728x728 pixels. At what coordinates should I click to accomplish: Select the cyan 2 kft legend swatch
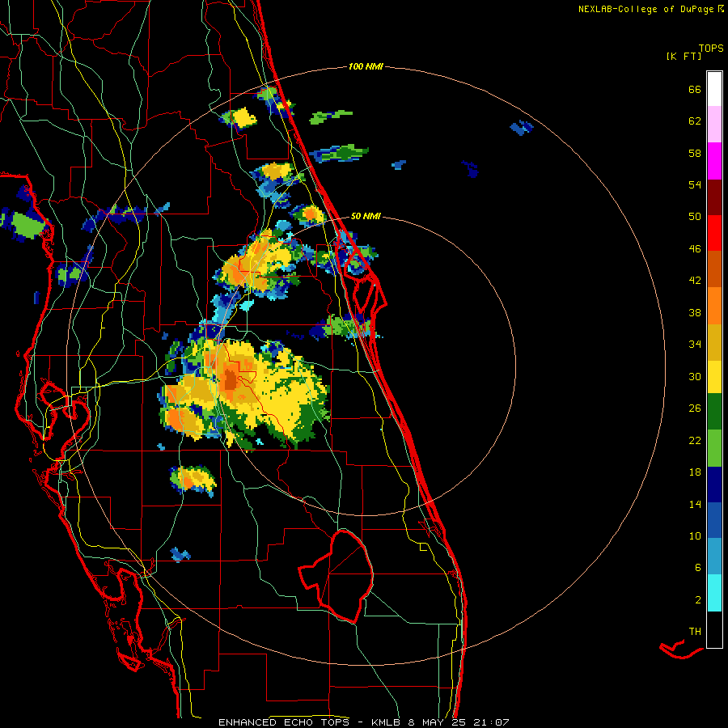[714, 593]
